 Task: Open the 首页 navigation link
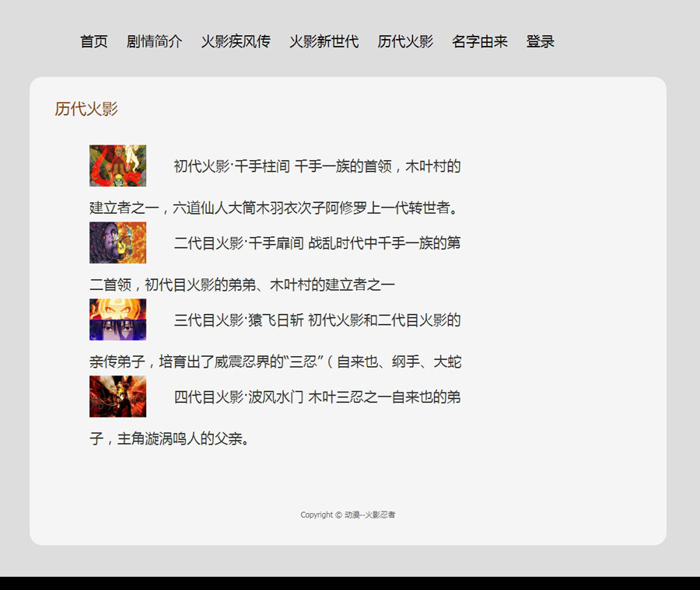[x=94, y=41]
